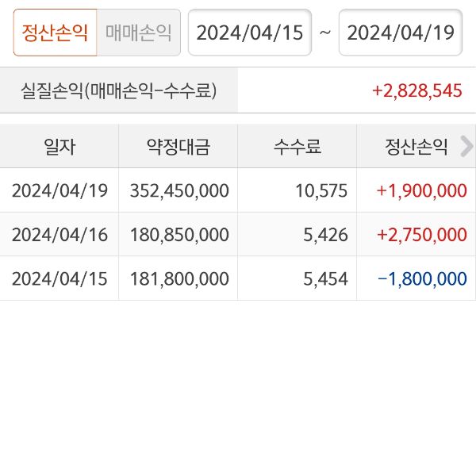
Task: Open end date field 2024/04/19
Action: 400,33
